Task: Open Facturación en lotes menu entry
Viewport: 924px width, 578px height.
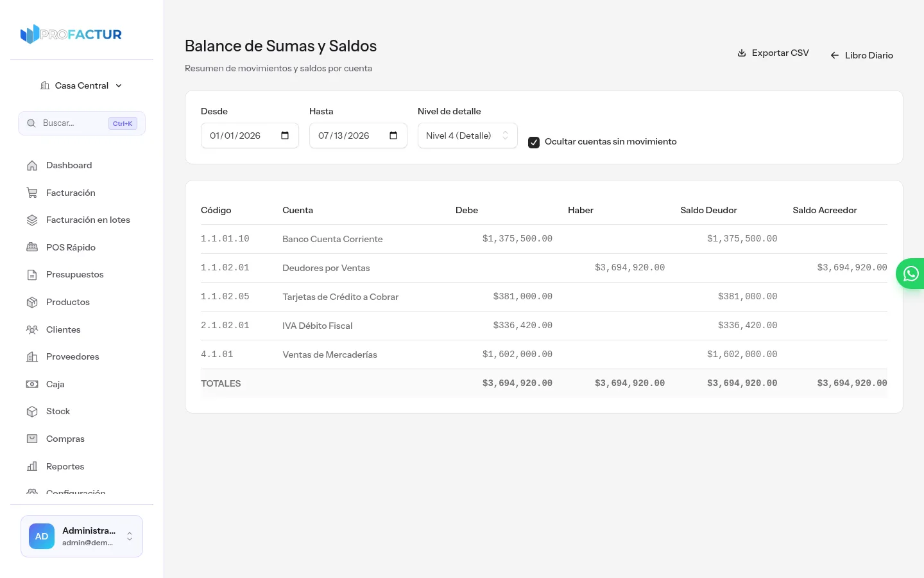Action: point(82,220)
